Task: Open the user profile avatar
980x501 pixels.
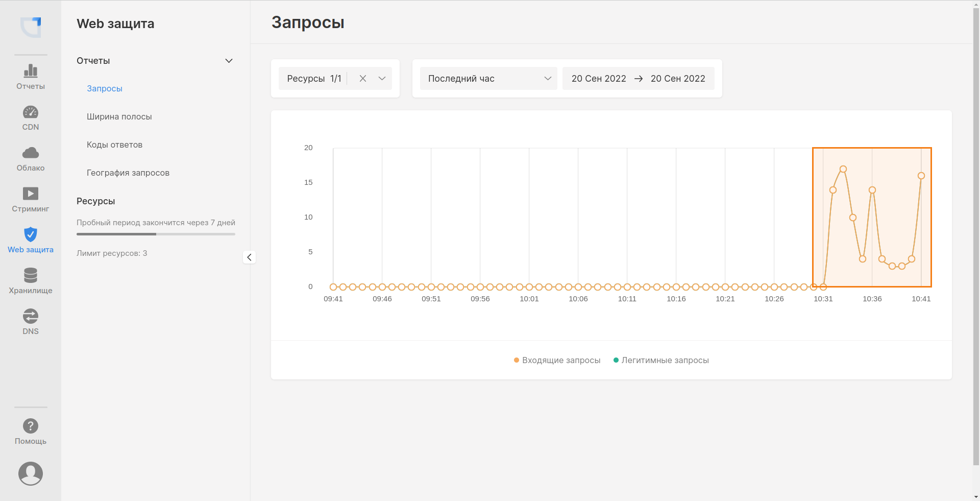Action: [31, 473]
